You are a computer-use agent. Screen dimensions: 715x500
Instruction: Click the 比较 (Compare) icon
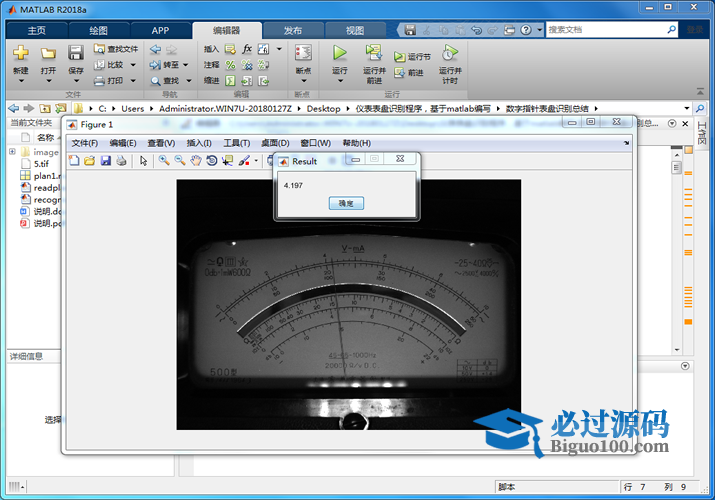coord(99,65)
